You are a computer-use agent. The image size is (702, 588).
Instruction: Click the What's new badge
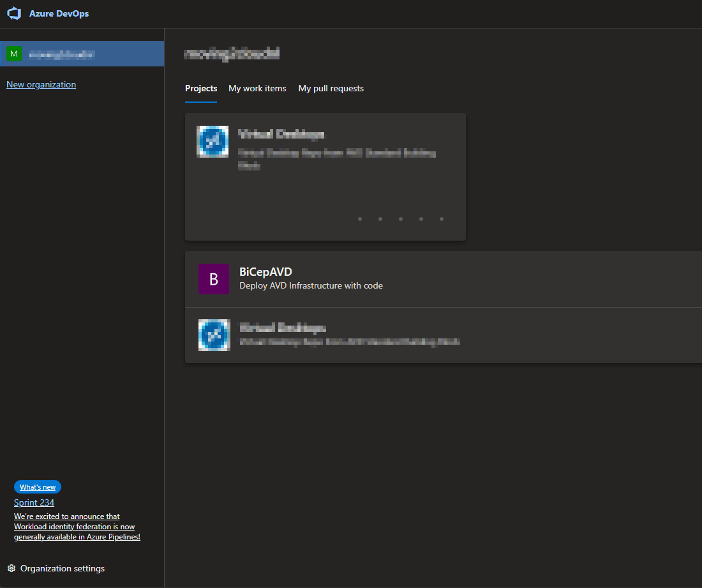point(38,487)
